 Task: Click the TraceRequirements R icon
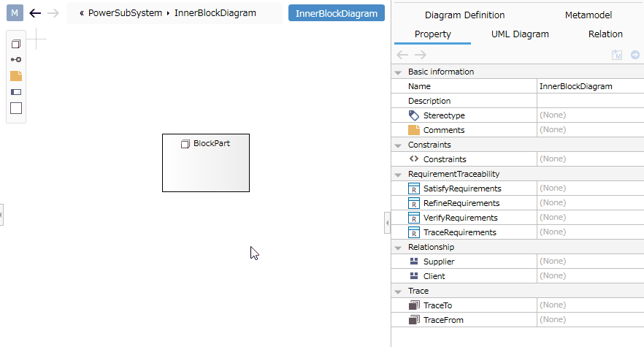(414, 232)
